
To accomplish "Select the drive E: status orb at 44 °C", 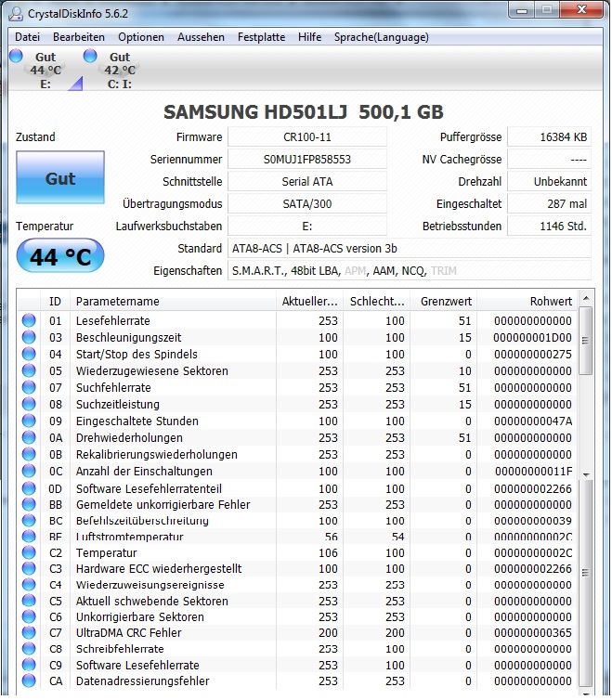I will 16,56.
